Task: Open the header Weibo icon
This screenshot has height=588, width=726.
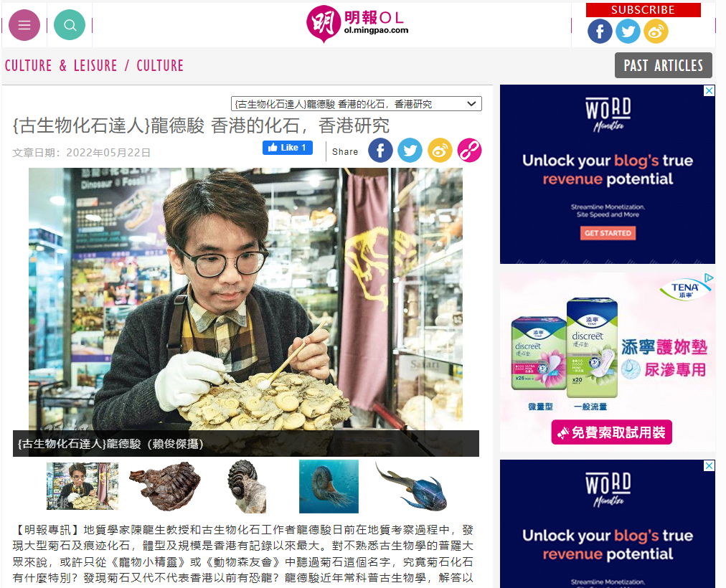Action: point(656,32)
